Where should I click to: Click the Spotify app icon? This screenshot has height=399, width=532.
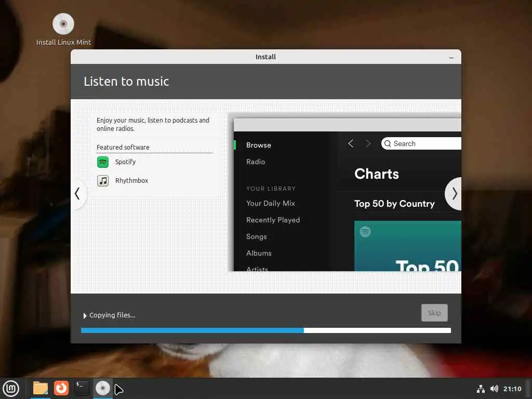pos(103,162)
